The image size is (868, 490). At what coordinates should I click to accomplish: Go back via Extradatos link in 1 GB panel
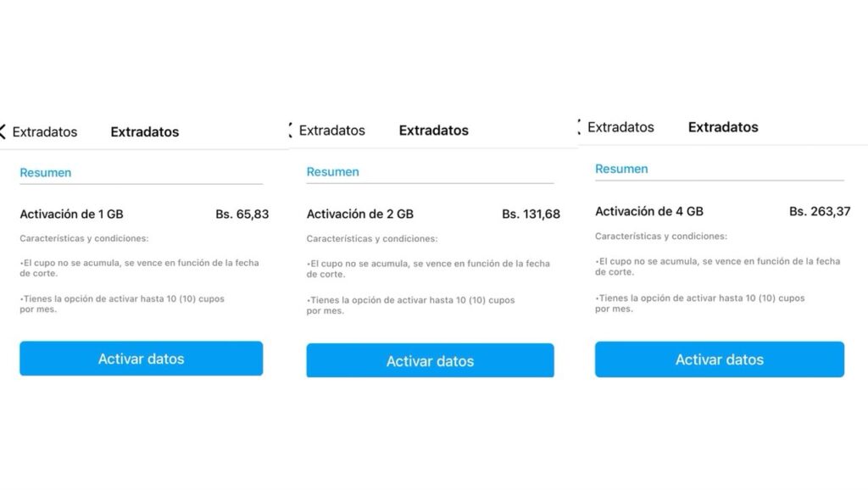[45, 132]
